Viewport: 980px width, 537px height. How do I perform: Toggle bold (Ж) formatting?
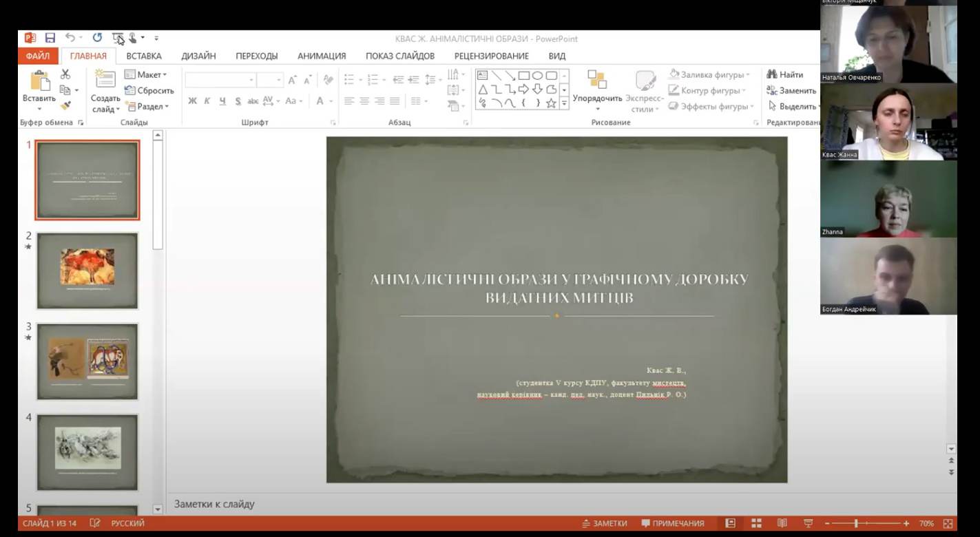[192, 101]
